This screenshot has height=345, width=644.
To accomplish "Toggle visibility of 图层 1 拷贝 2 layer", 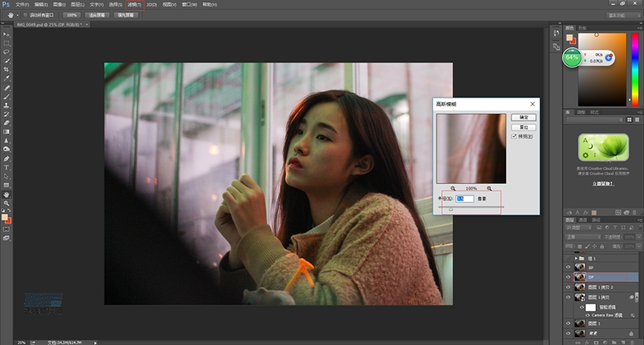I will 568,287.
